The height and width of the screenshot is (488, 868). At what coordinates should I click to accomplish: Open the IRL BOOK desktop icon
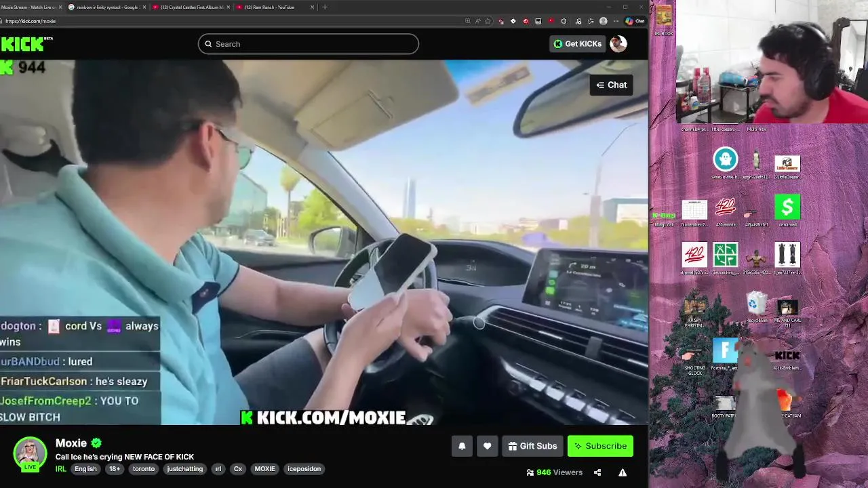pyautogui.click(x=664, y=20)
